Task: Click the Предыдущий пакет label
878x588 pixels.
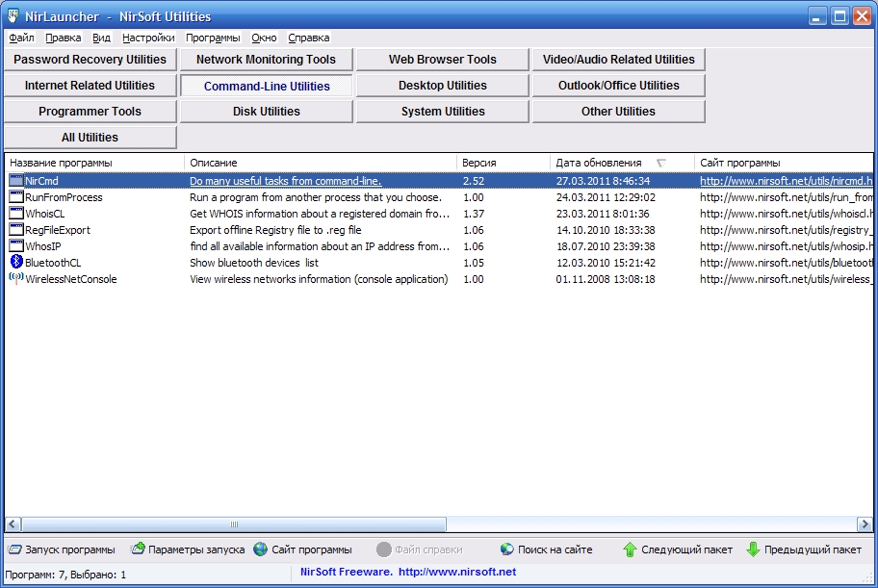Action: click(x=813, y=550)
